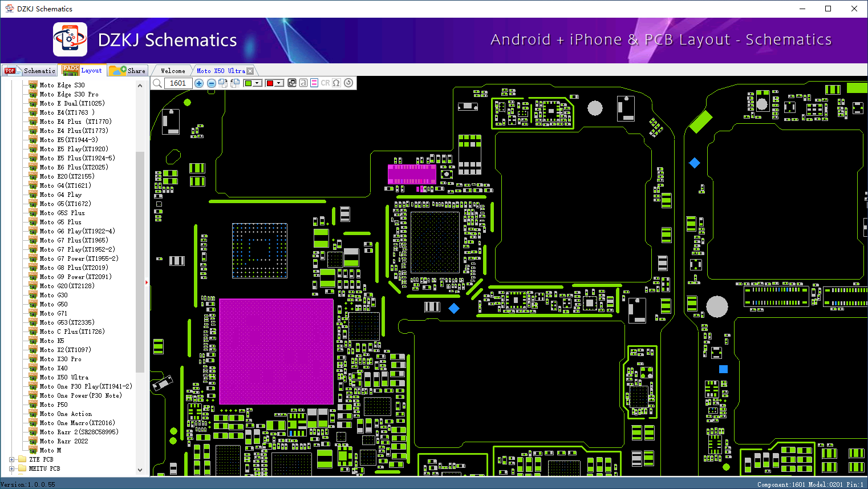Click the PADS icon beside Moto E20(XT2155)
Viewport: 868px width, 489px height.
(33, 176)
